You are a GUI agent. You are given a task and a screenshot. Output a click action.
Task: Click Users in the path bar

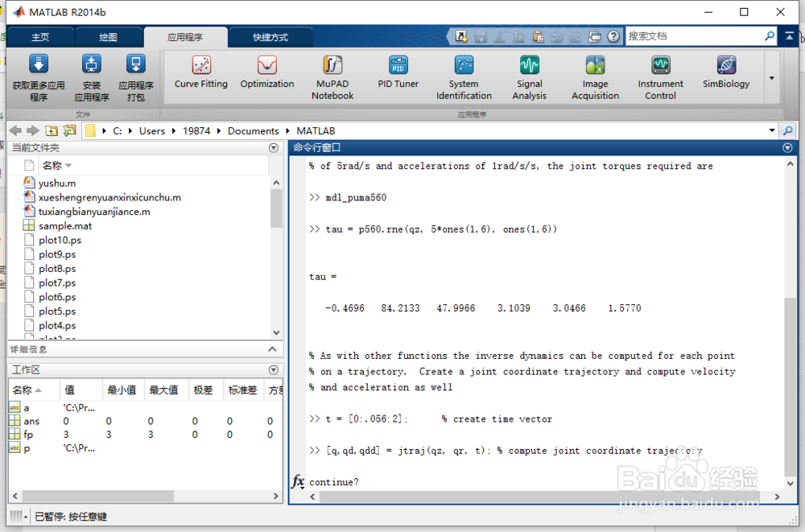point(152,131)
